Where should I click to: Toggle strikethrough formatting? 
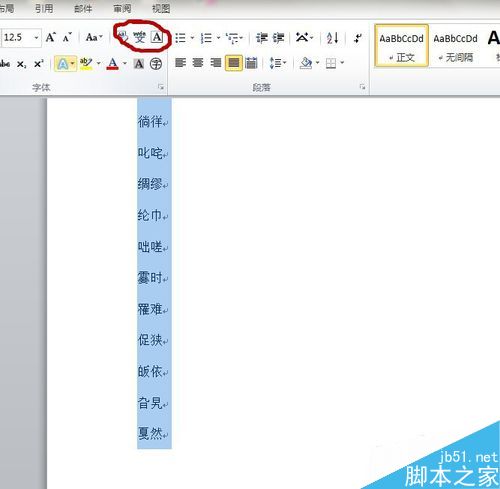[x=5, y=63]
